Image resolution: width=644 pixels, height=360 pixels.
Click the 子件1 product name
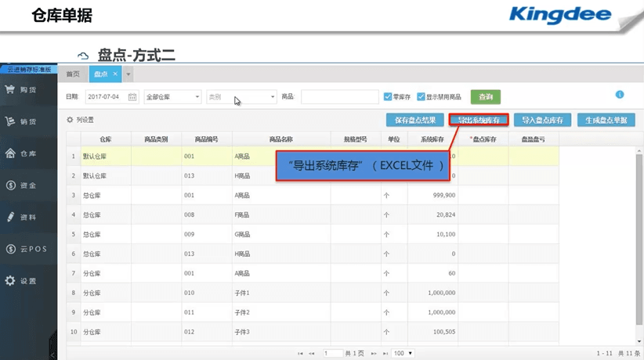click(x=242, y=293)
